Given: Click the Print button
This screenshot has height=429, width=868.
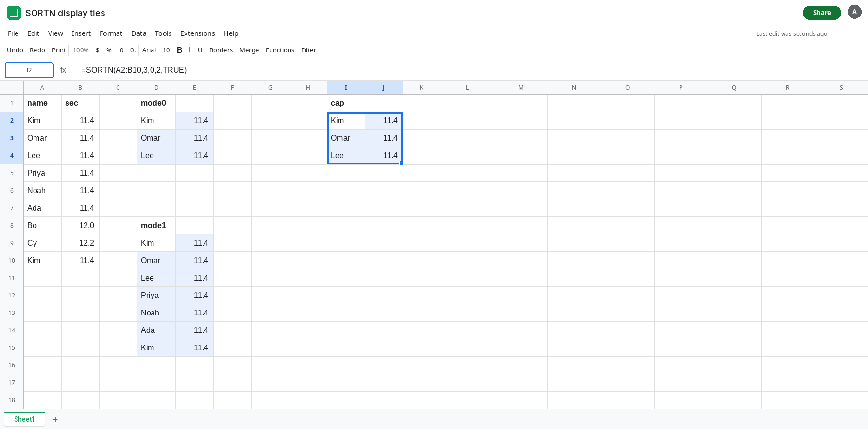Looking at the screenshot, I should pos(59,50).
